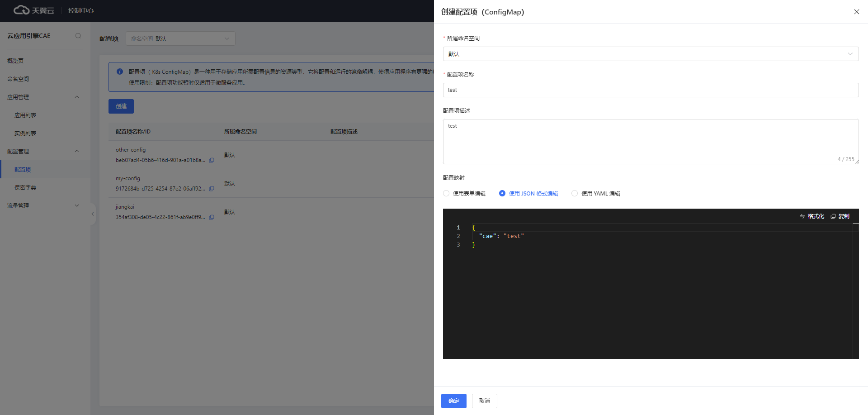Click the info icon in the notice banner
Image resolution: width=868 pixels, height=415 pixels.
(x=120, y=72)
